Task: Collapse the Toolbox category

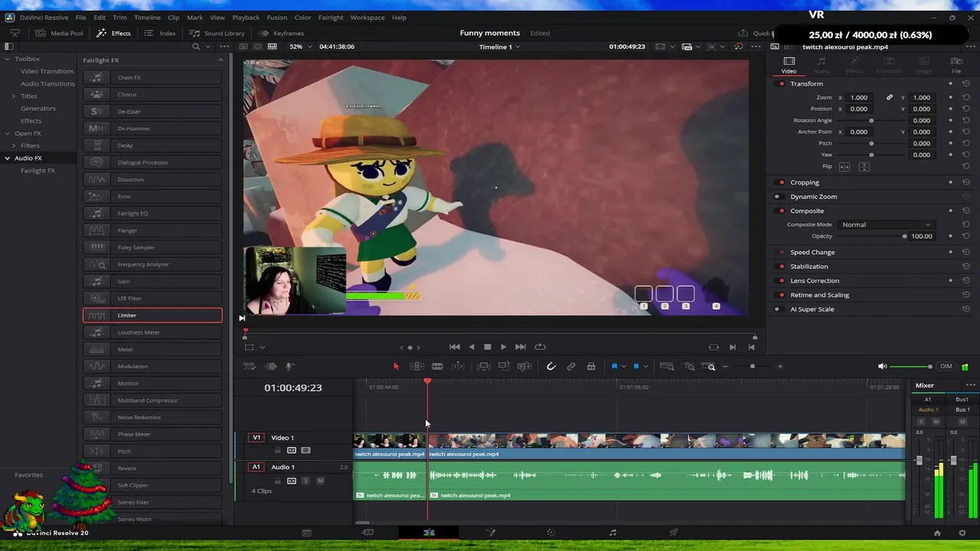Action: 8,59
